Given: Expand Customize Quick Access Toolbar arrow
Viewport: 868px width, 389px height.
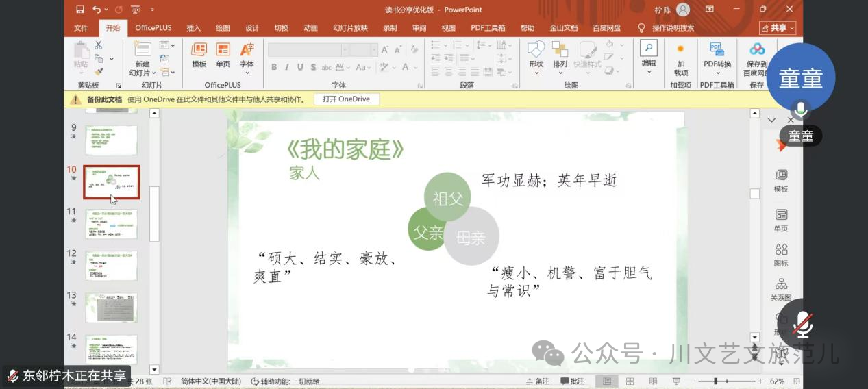Looking at the screenshot, I should point(151,10).
